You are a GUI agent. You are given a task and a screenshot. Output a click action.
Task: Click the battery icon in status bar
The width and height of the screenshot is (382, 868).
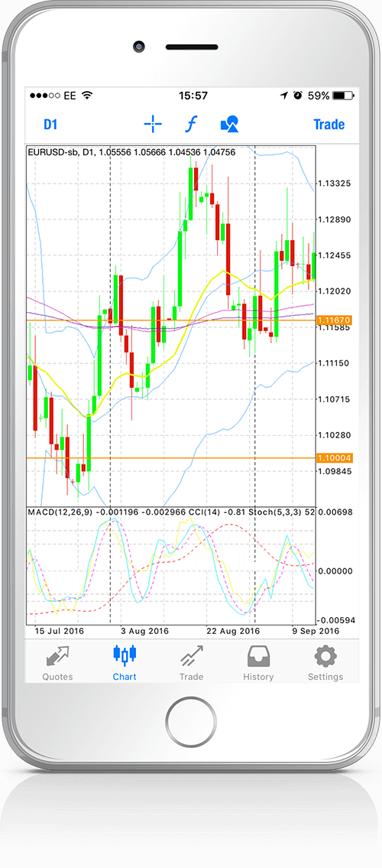point(343,96)
